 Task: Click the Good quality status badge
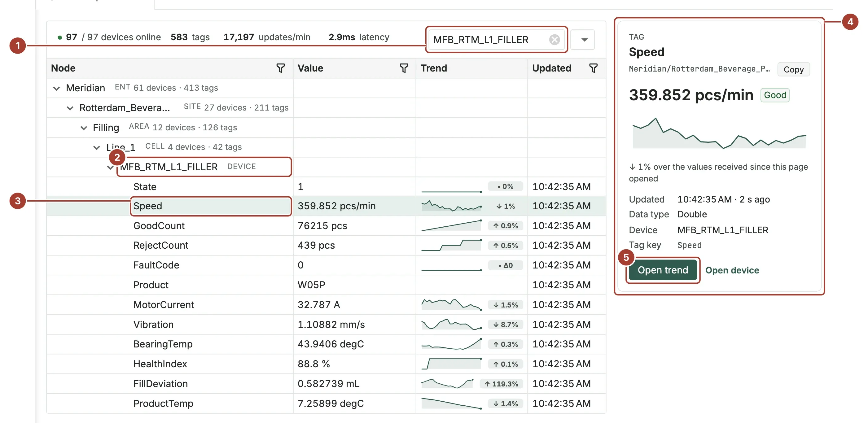tap(775, 95)
